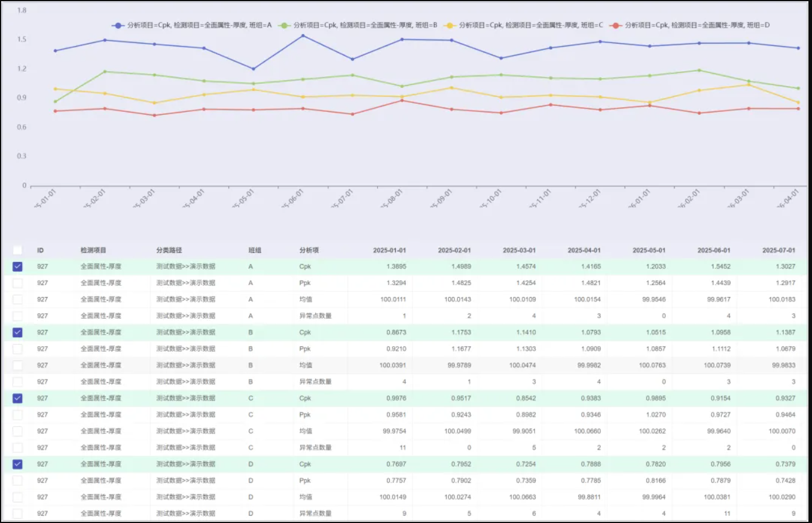Toggle the yellow 班组=C legend marker

coord(450,25)
